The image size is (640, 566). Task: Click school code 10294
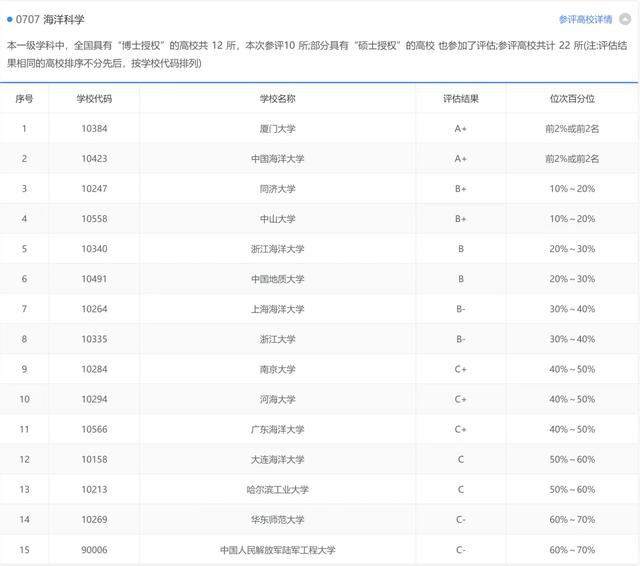[x=94, y=399]
